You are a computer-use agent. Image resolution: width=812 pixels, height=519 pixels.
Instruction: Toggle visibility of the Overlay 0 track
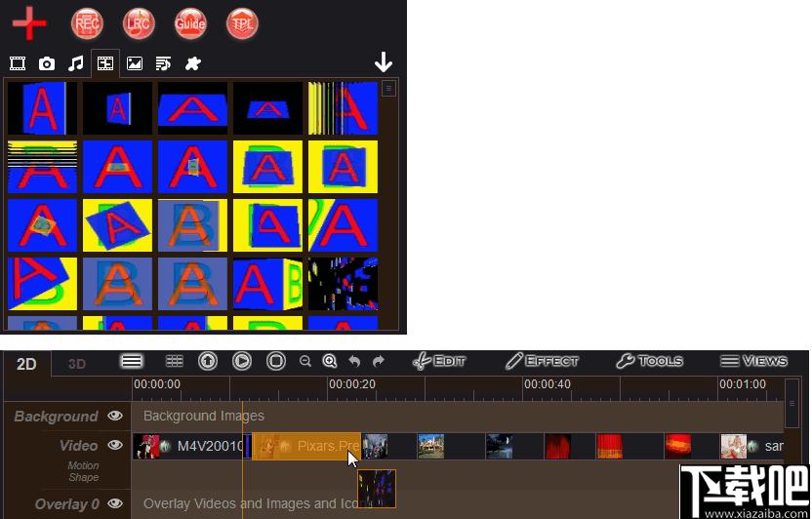(115, 503)
